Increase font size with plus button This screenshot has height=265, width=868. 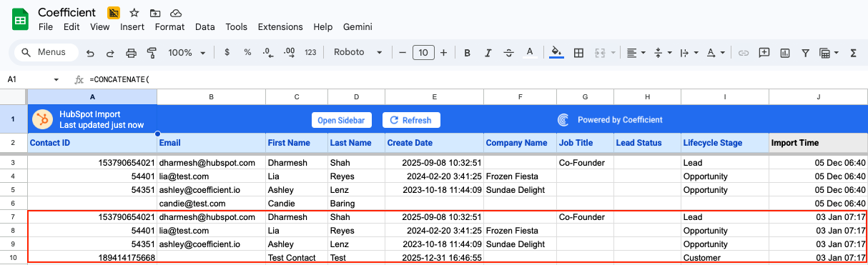tap(444, 53)
